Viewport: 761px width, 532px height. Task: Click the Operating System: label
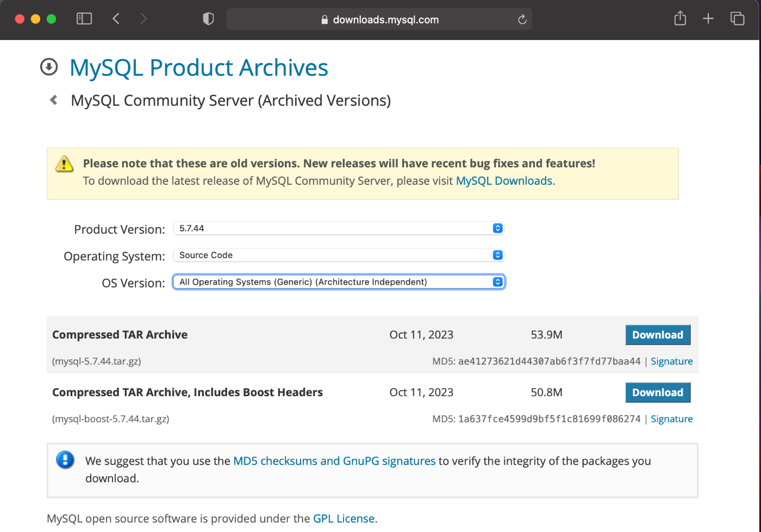pyautogui.click(x=114, y=256)
